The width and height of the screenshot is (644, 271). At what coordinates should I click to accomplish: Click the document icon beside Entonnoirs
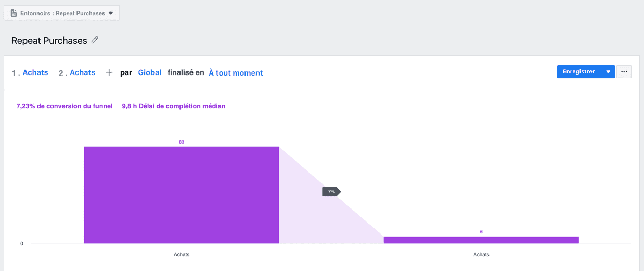point(14,13)
